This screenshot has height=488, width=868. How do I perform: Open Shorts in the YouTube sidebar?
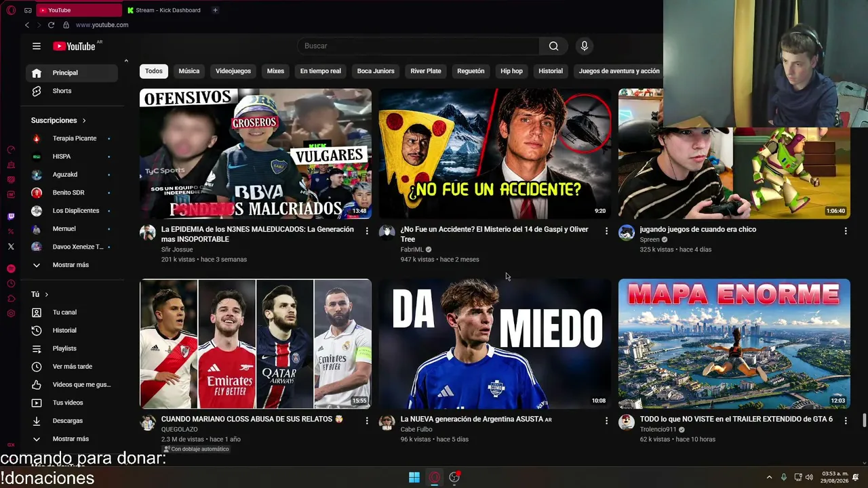tap(72, 91)
